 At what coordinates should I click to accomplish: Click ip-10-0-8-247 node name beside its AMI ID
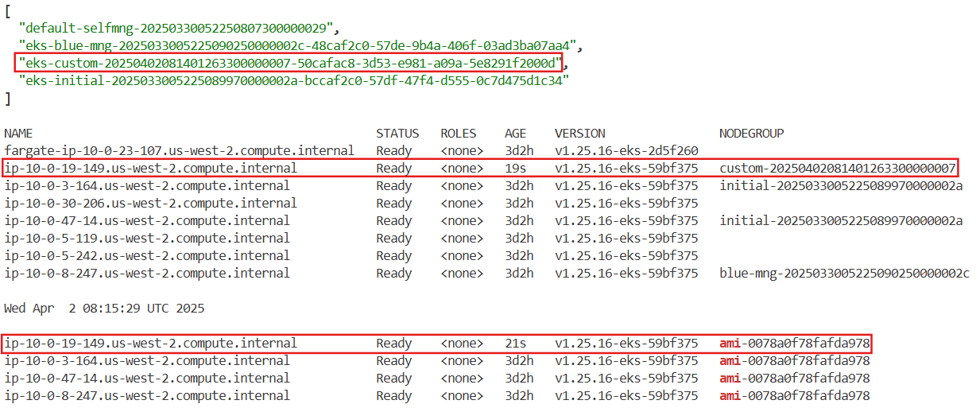[x=147, y=396]
